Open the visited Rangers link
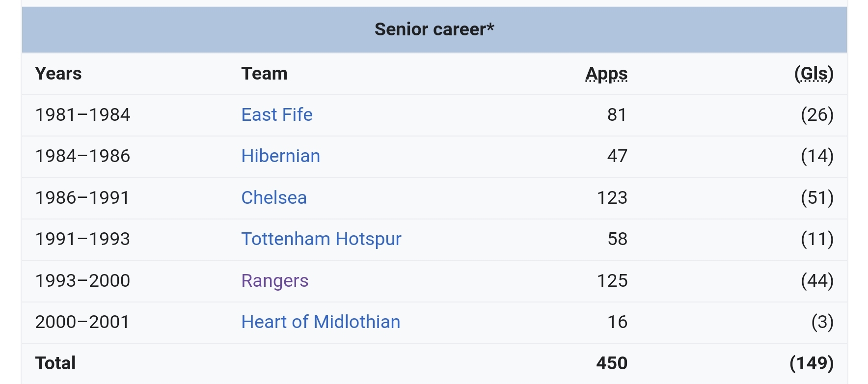The height and width of the screenshot is (384, 868). (x=275, y=281)
